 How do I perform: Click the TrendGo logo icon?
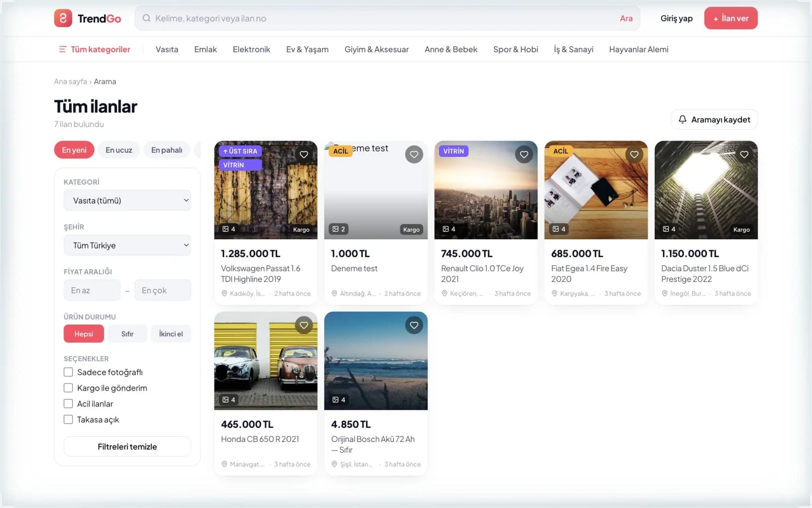pyautogui.click(x=63, y=18)
